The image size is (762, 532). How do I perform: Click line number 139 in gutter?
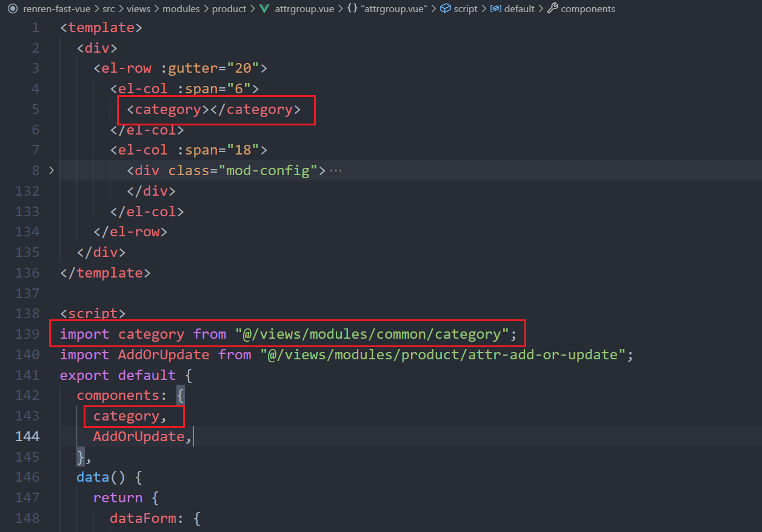point(27,334)
